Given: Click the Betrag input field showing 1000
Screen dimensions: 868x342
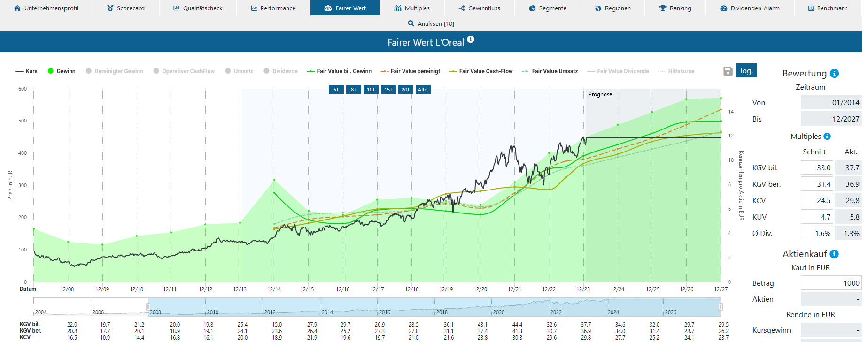Looking at the screenshot, I should [831, 283].
